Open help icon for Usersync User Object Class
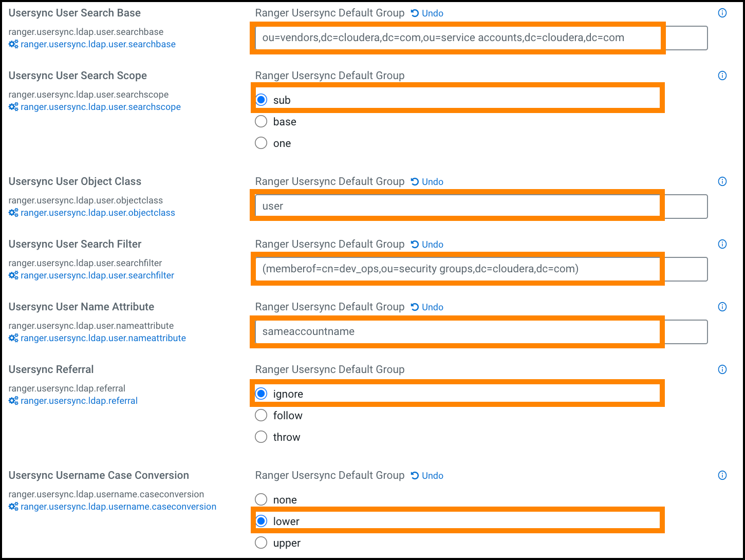The image size is (745, 560). [722, 182]
